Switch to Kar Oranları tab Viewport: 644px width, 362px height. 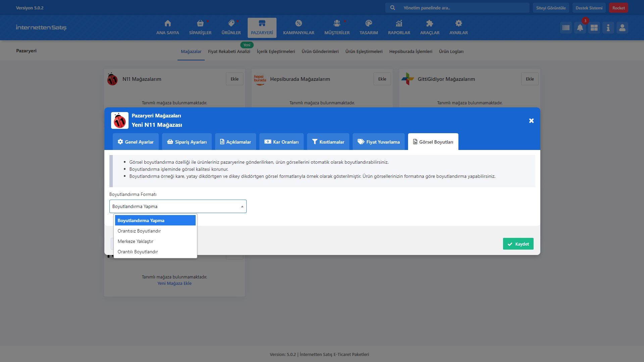point(281,142)
